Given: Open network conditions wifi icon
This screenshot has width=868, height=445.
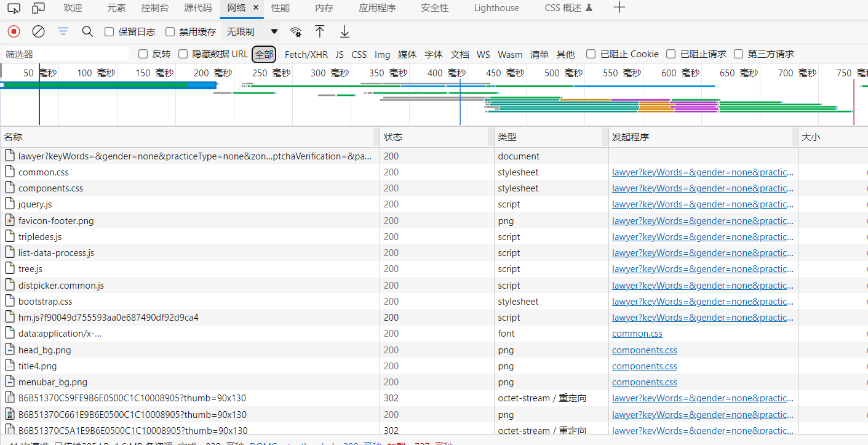Looking at the screenshot, I should click(x=296, y=32).
